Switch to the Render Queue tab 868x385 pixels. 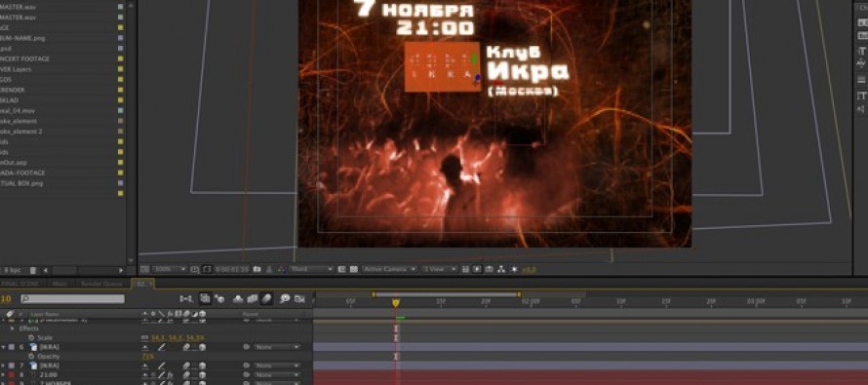(x=101, y=284)
